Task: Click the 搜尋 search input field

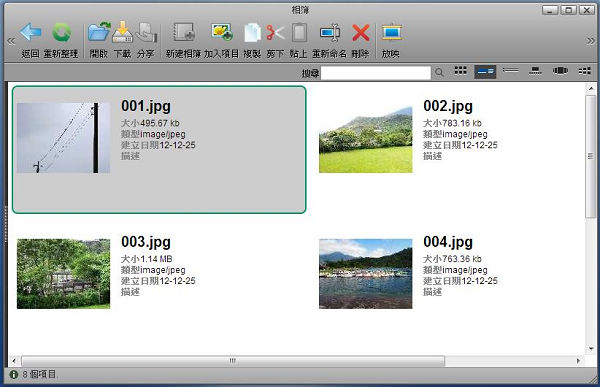Action: [376, 73]
